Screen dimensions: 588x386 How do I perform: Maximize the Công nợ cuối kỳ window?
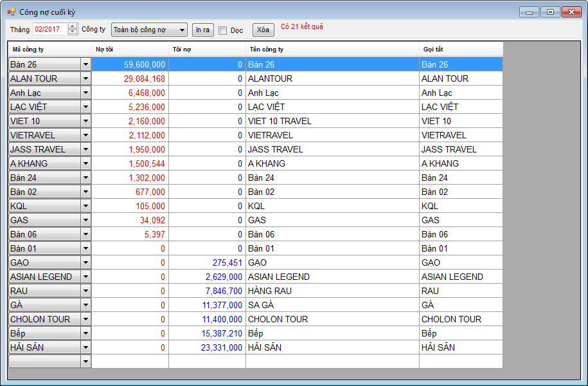click(549, 12)
